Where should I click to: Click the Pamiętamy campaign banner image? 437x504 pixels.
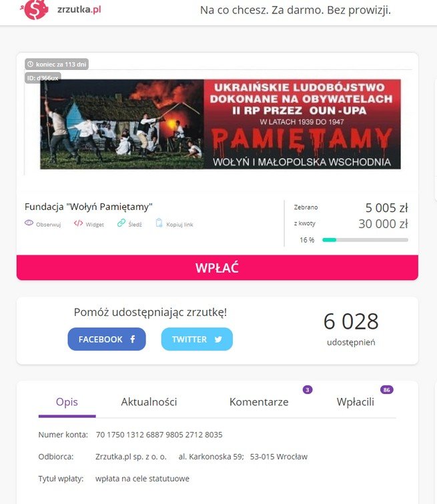point(220,124)
